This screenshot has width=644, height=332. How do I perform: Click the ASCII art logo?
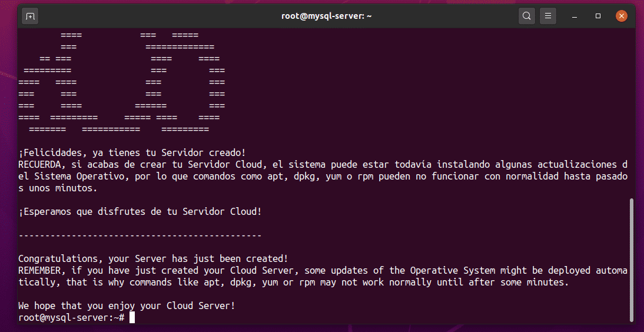pos(122,82)
